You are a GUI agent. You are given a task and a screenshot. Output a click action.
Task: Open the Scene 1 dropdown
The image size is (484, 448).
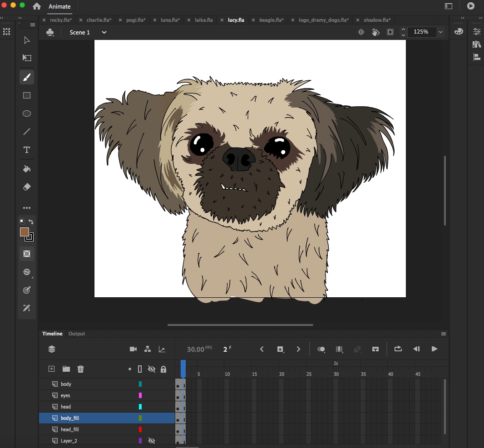tap(104, 32)
